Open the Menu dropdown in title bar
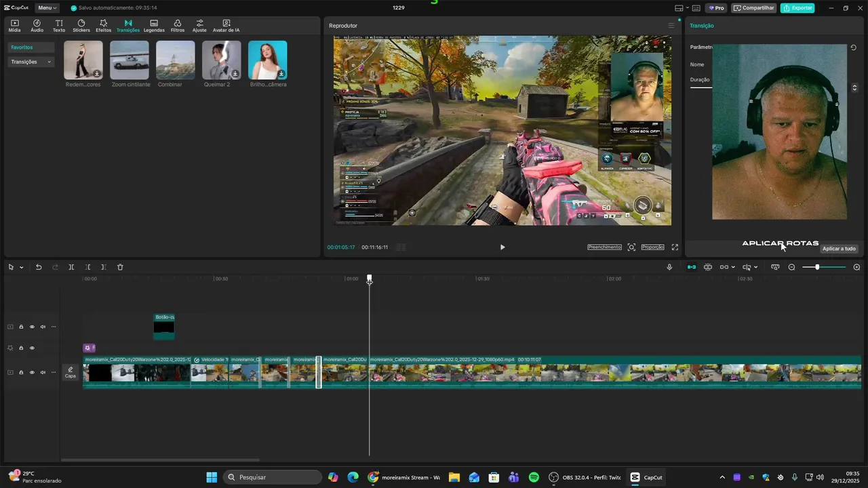This screenshot has width=868, height=488. click(47, 8)
